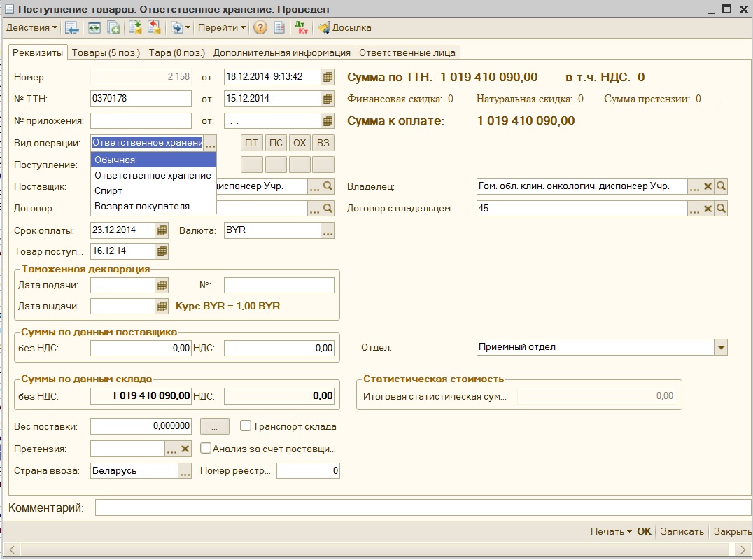Click the OK button
Viewport: 753px width, 560px height.
[x=644, y=531]
